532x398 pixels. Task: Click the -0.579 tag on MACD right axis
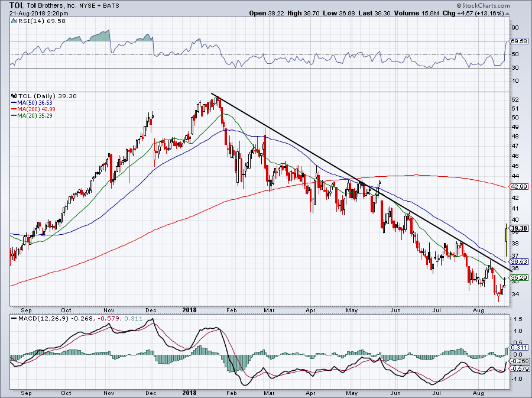[x=520, y=368]
